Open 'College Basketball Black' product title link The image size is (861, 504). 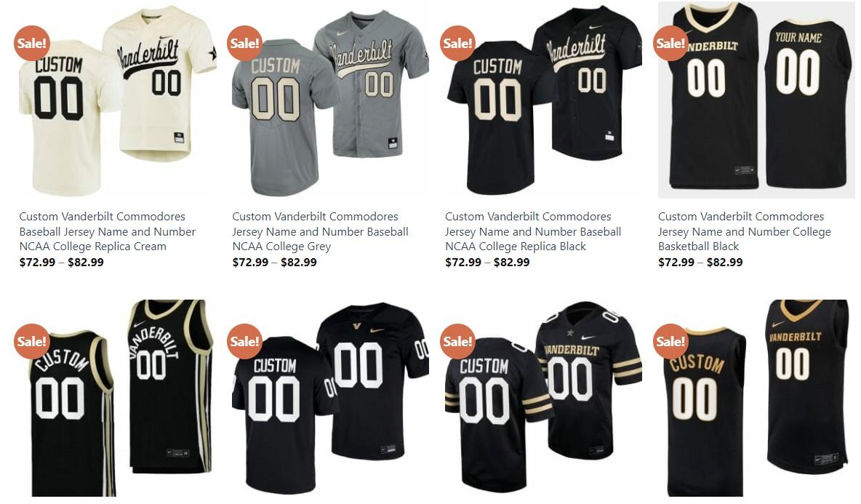(745, 232)
